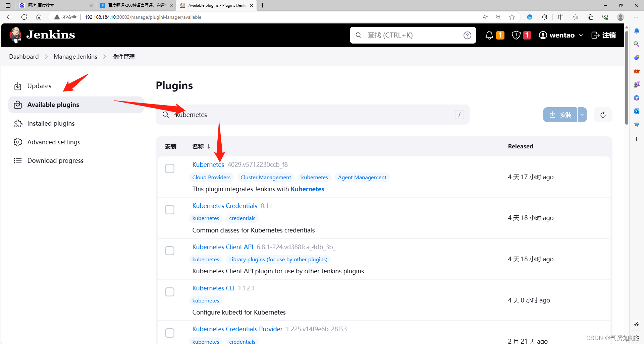Open Advanced settings in sidebar
644x344 pixels.
coord(76,142)
